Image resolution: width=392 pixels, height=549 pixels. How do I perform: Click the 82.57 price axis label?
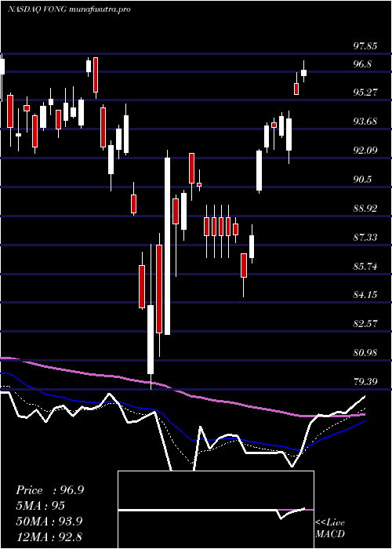pyautogui.click(x=365, y=323)
